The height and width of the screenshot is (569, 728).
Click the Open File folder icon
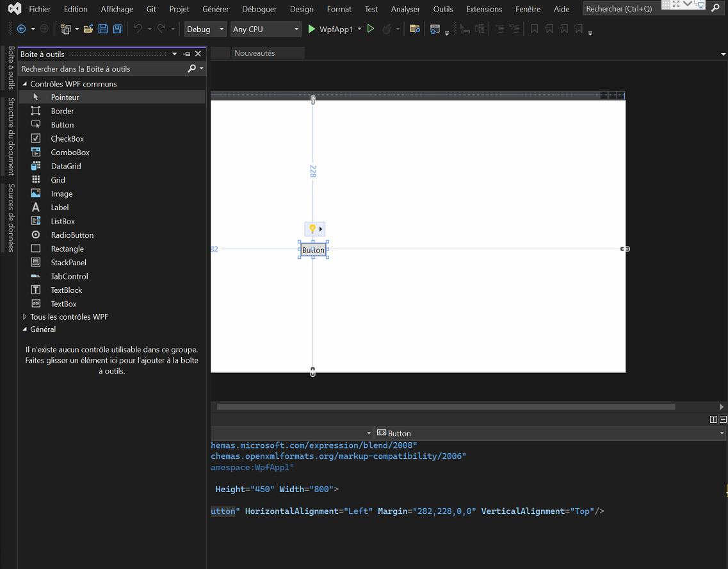coord(88,29)
